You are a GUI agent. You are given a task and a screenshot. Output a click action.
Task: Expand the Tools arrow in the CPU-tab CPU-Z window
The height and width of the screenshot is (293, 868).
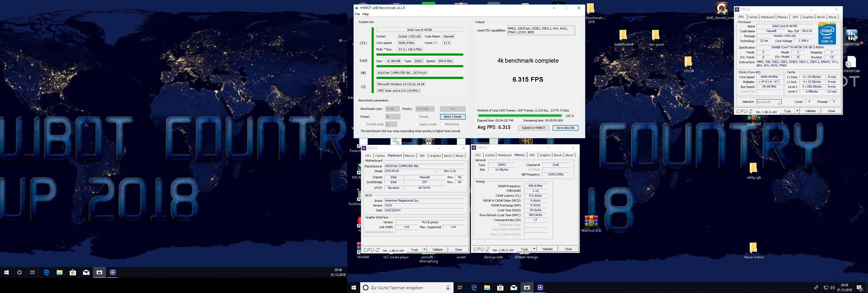pos(797,111)
